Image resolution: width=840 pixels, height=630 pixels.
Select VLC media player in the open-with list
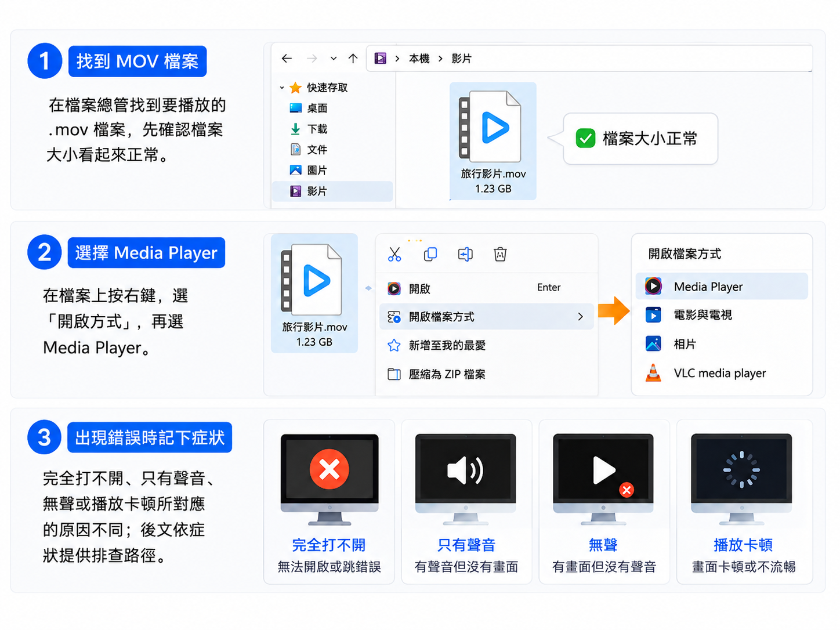[x=722, y=373]
